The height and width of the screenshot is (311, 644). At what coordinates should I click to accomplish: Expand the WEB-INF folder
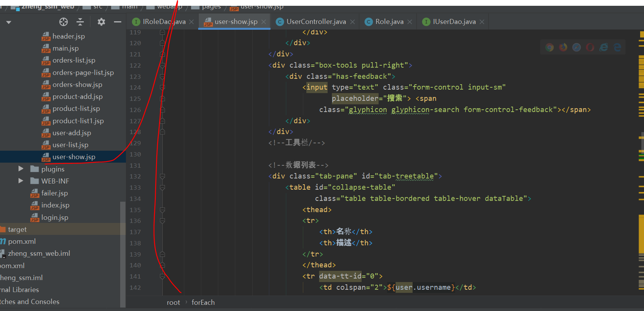click(x=21, y=181)
